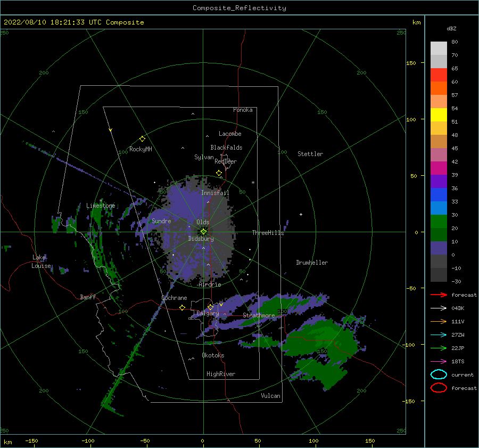The width and height of the screenshot is (479, 448).
Task: Click the Innisfail city label
Action: [215, 193]
